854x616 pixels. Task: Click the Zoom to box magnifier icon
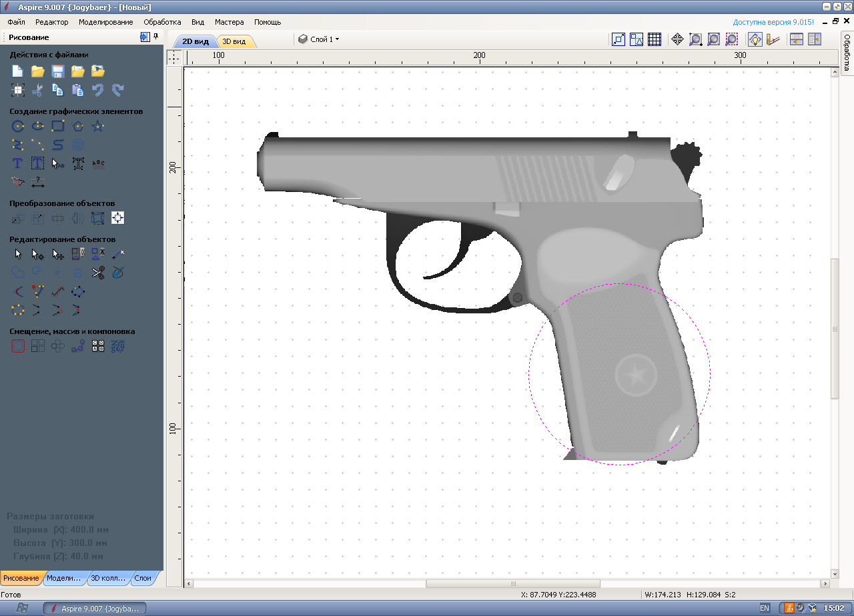(695, 39)
